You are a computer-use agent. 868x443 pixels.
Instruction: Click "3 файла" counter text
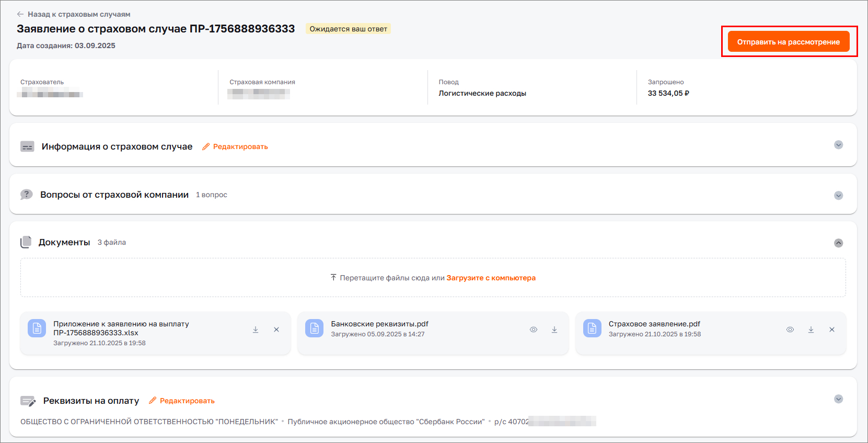(112, 242)
